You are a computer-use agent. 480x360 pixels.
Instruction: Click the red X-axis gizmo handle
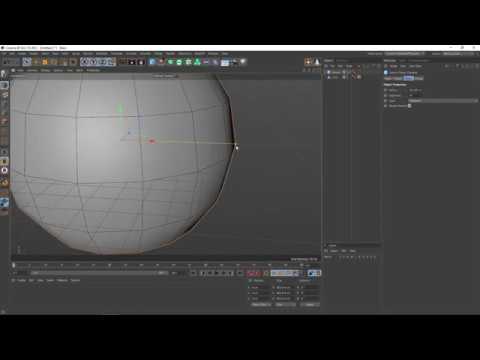pyautogui.click(x=152, y=141)
